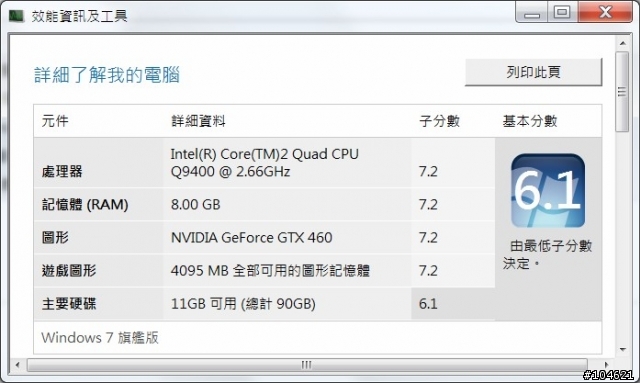Click the 6.1 base score badge
The height and width of the screenshot is (383, 640).
(548, 190)
